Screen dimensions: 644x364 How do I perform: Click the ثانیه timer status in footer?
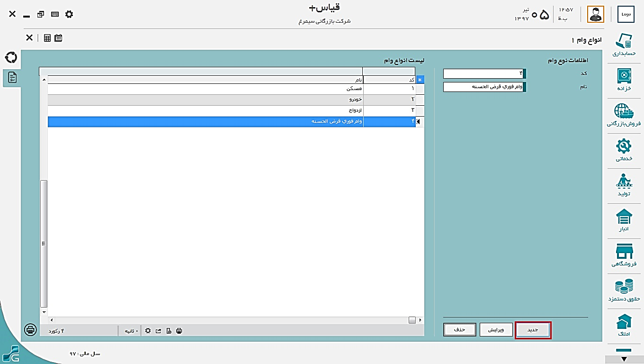[131, 331]
